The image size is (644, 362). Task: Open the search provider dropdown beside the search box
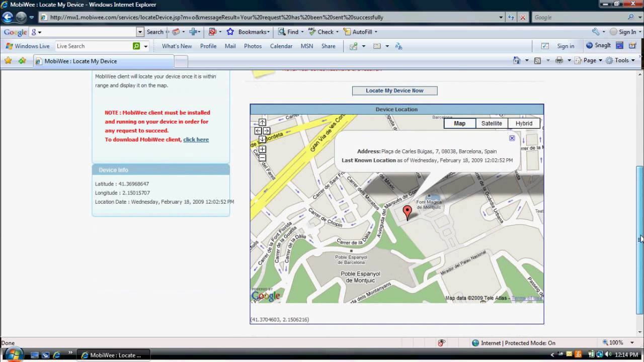pyautogui.click(x=639, y=17)
